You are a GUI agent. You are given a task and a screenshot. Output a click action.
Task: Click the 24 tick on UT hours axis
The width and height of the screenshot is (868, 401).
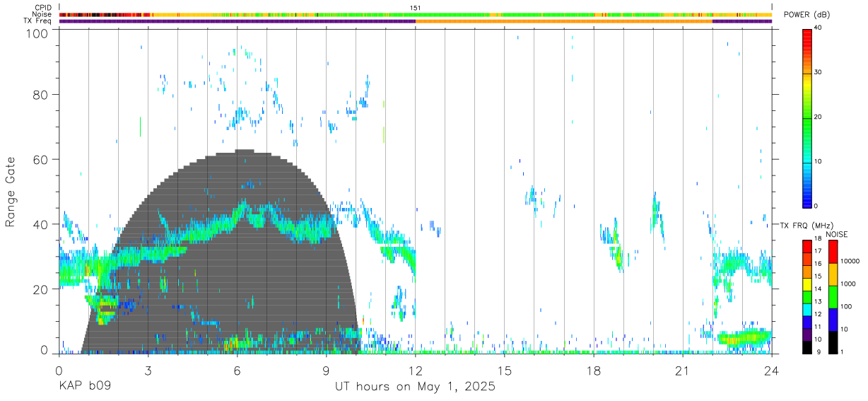pyautogui.click(x=772, y=370)
